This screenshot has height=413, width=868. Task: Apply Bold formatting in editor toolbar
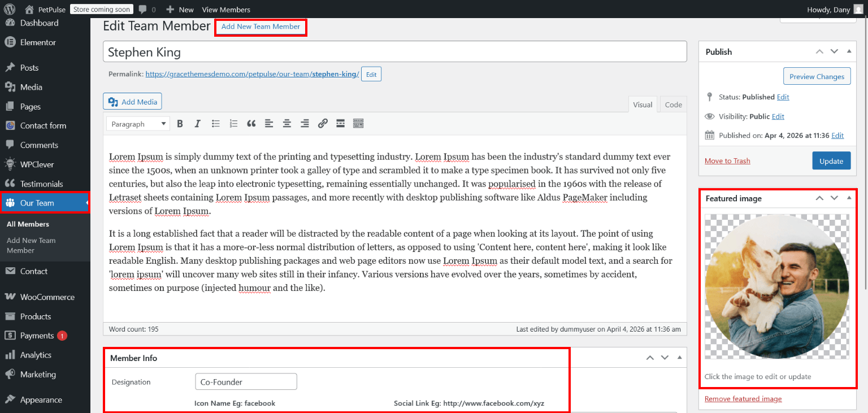[180, 124]
